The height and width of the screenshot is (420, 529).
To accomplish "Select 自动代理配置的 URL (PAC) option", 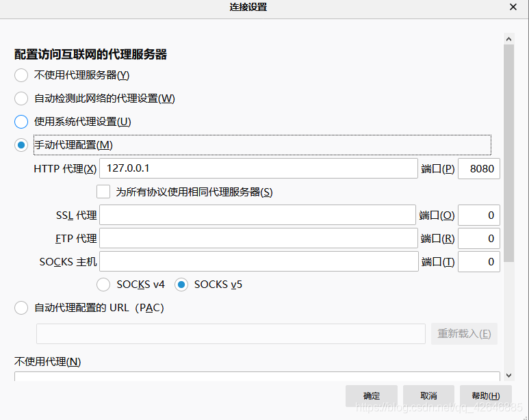I will click(21, 308).
